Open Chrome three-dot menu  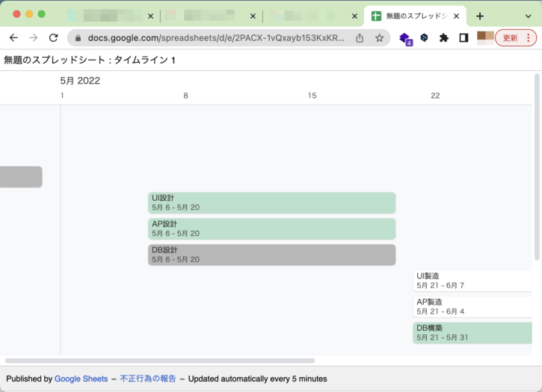(x=529, y=37)
